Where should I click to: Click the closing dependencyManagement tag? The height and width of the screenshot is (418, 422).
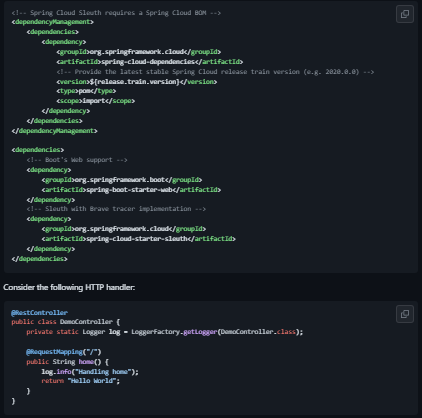click(54, 131)
